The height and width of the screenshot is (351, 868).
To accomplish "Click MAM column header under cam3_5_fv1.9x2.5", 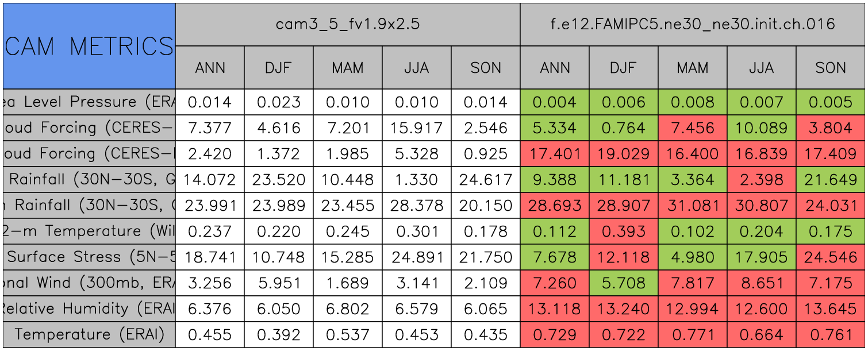I will 348,68.
